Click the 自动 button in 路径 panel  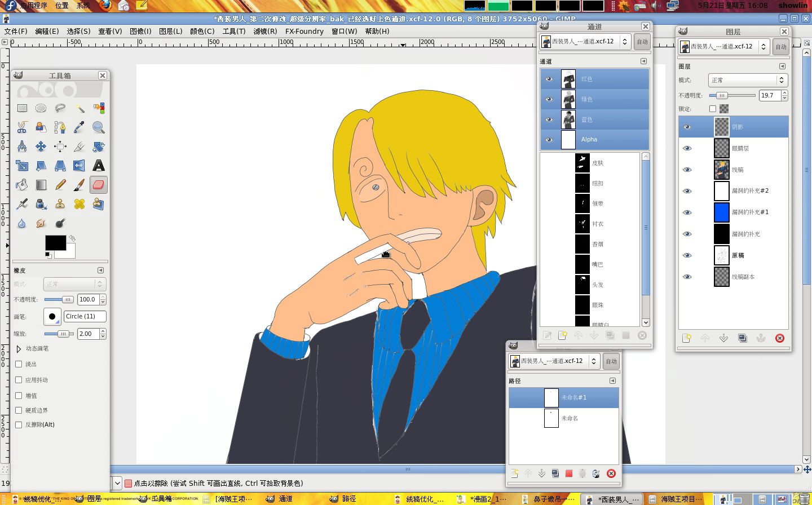611,361
